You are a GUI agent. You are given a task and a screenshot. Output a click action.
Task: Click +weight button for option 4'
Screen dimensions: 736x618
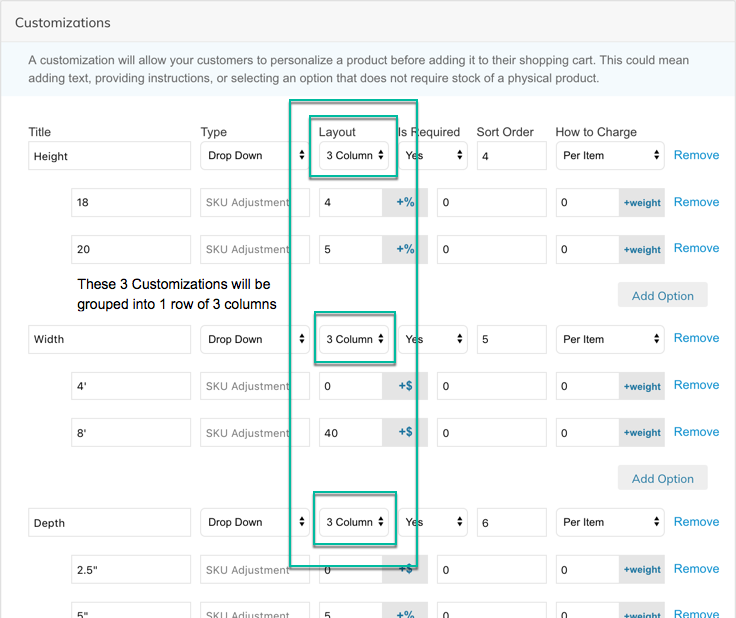[x=642, y=387]
